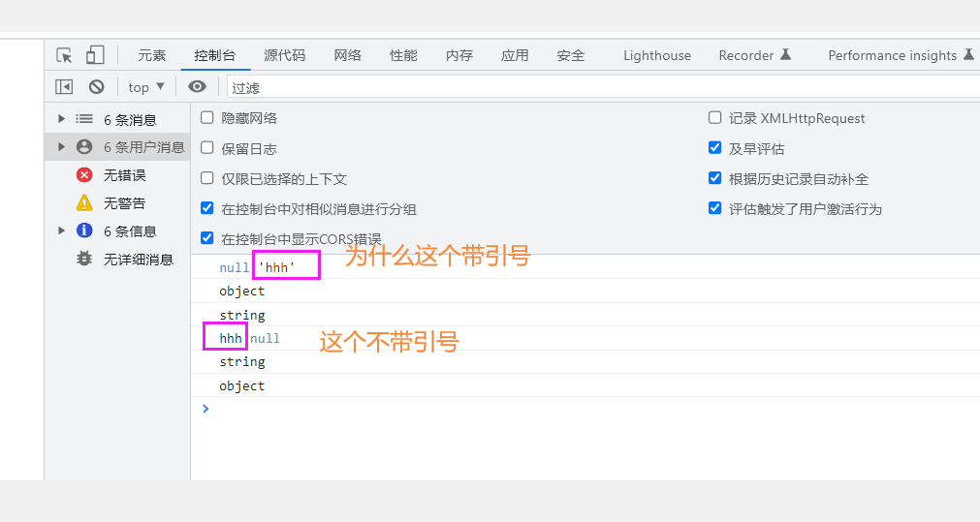980x522 pixels.
Task: Open the live expression eye icon
Action: coord(197,87)
